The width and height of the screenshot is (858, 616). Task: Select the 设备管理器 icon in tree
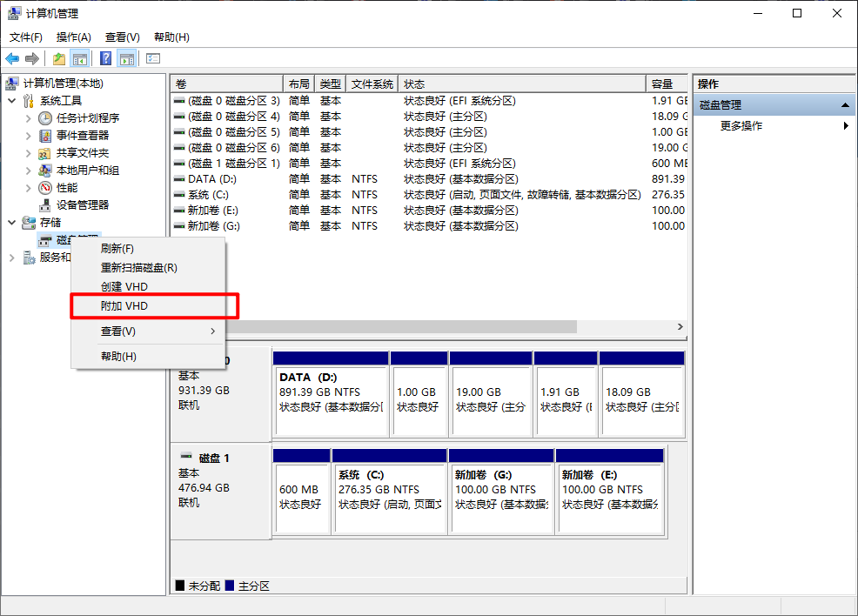coord(45,205)
